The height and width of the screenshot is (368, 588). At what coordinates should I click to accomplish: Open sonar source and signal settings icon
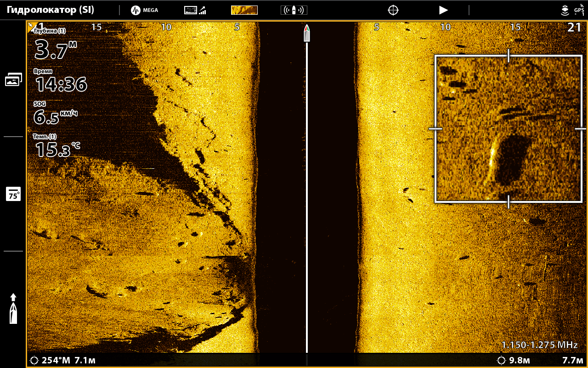pos(195,10)
